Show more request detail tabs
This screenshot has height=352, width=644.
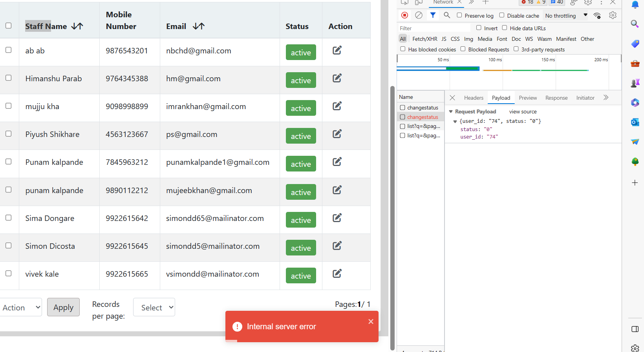(x=606, y=98)
